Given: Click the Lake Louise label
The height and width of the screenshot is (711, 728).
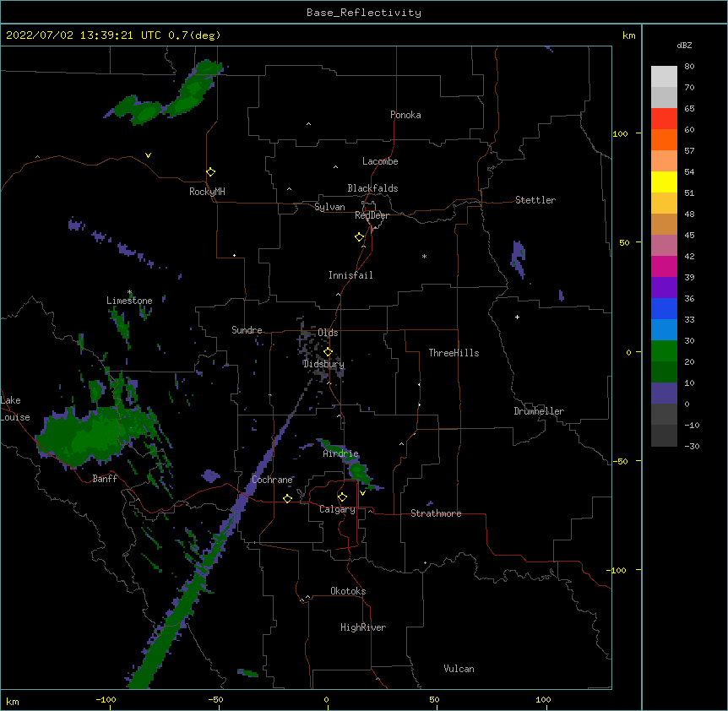Looking at the screenshot, I should coord(14,409).
